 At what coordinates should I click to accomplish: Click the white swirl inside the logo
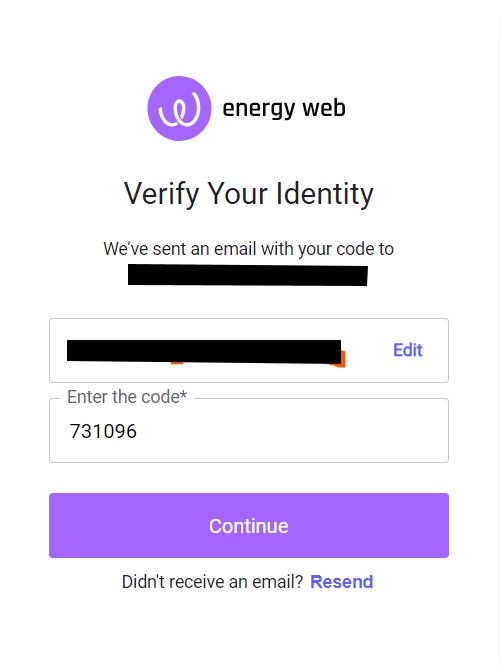[x=179, y=109]
